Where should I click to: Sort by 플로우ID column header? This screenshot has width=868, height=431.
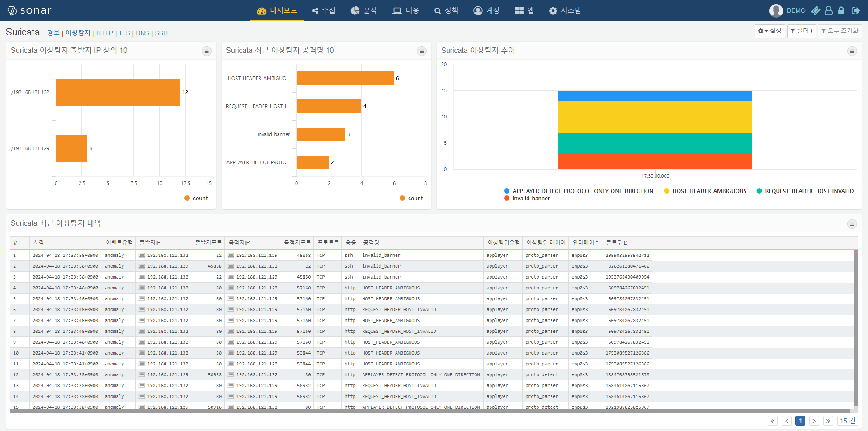[x=627, y=243]
